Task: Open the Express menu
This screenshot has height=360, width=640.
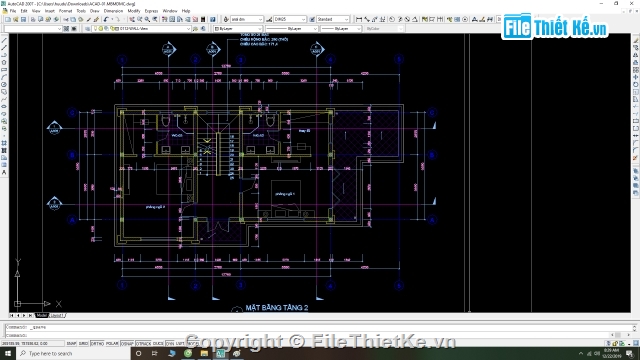Action: (x=151, y=11)
